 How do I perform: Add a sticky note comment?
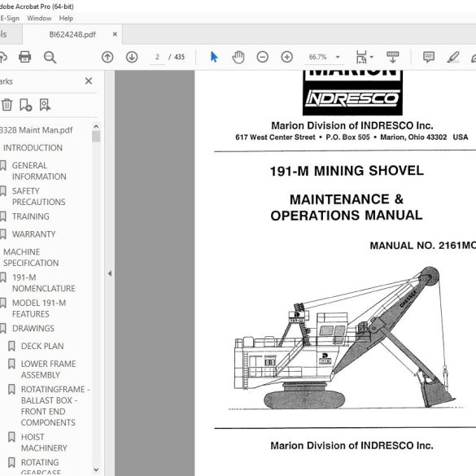tap(429, 57)
